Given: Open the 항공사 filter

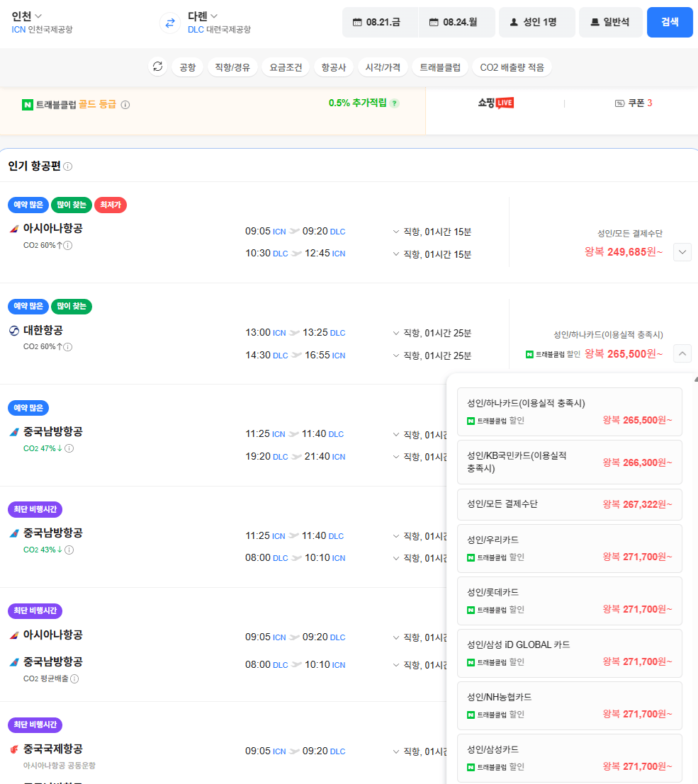Looking at the screenshot, I should 334,67.
